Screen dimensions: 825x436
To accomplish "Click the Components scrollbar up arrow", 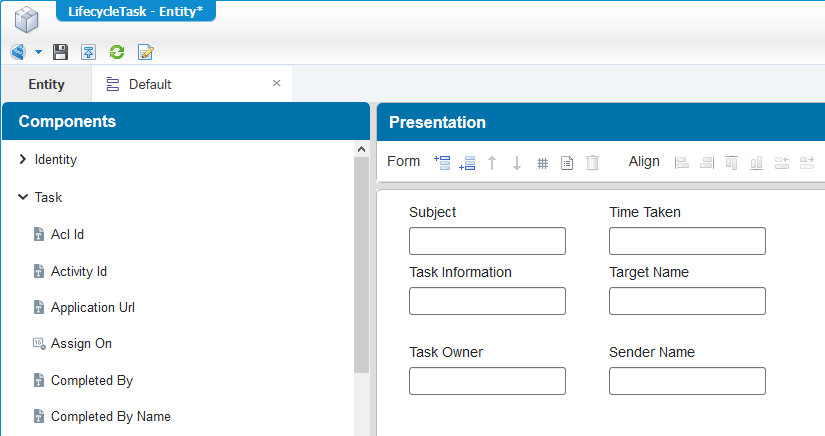I will (361, 149).
